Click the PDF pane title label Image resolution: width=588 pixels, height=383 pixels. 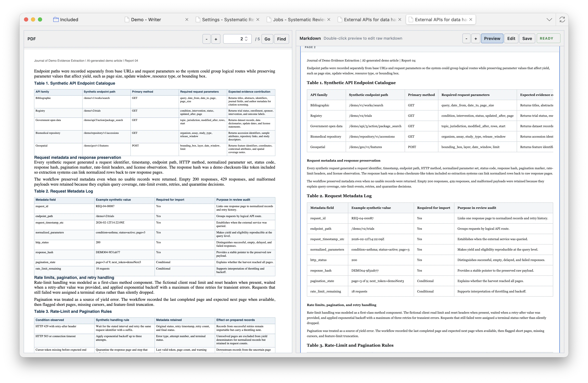tap(32, 39)
